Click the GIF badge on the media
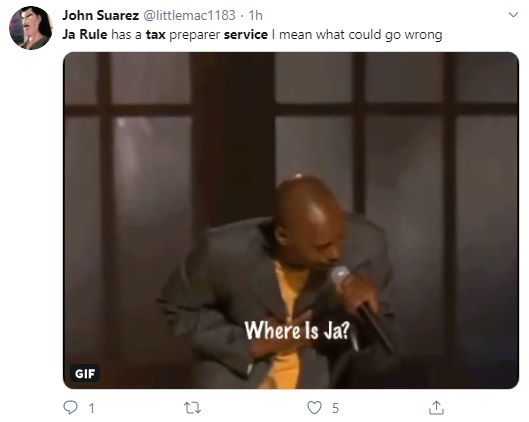The image size is (529, 422). coord(85,373)
